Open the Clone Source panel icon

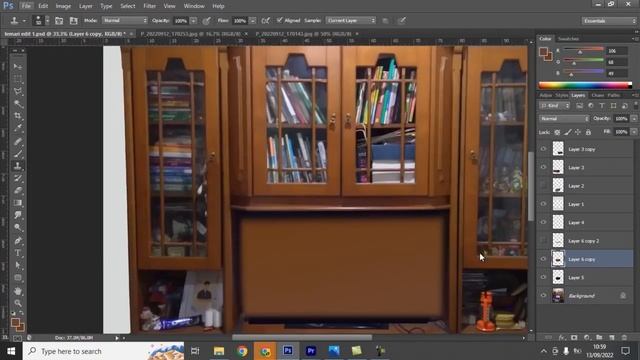(73, 20)
